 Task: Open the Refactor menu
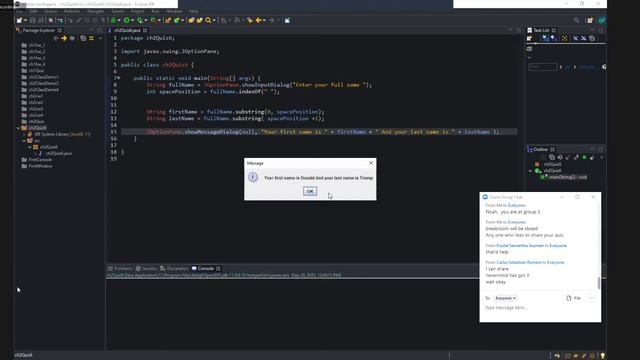(72, 11)
